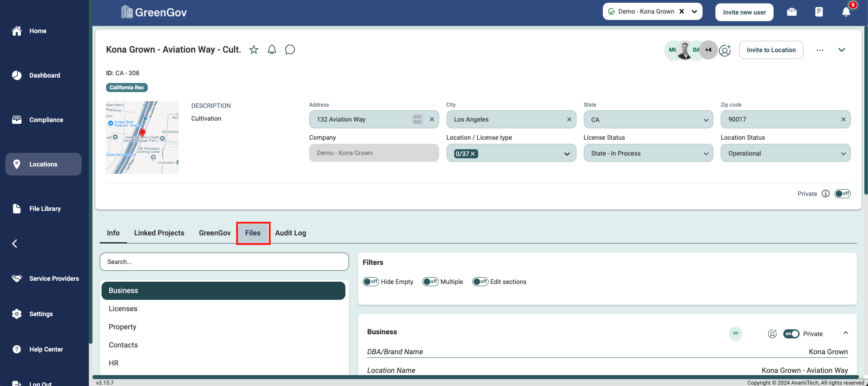The height and width of the screenshot is (386, 868).
Task: Click the ellipsis icon inside the Address field
Action: point(417,119)
